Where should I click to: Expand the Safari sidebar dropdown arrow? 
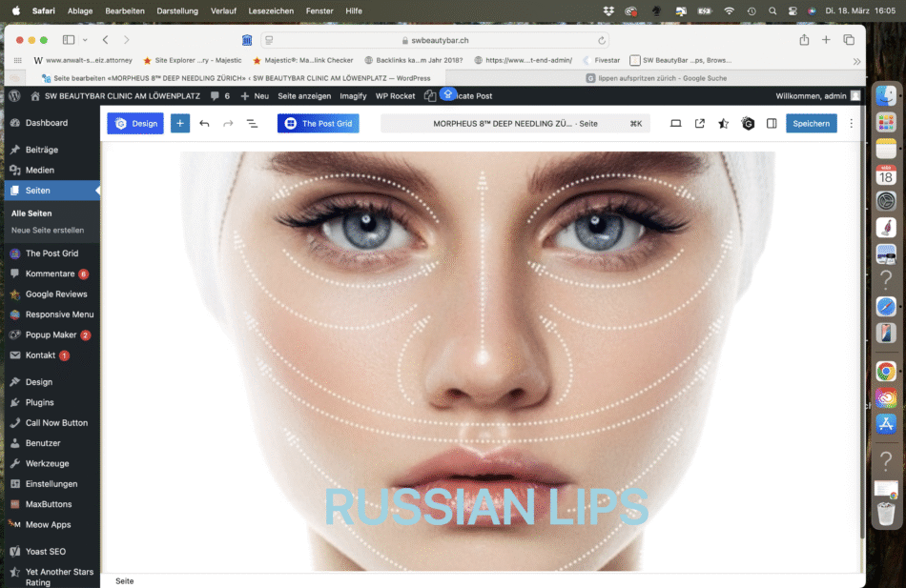(x=85, y=40)
